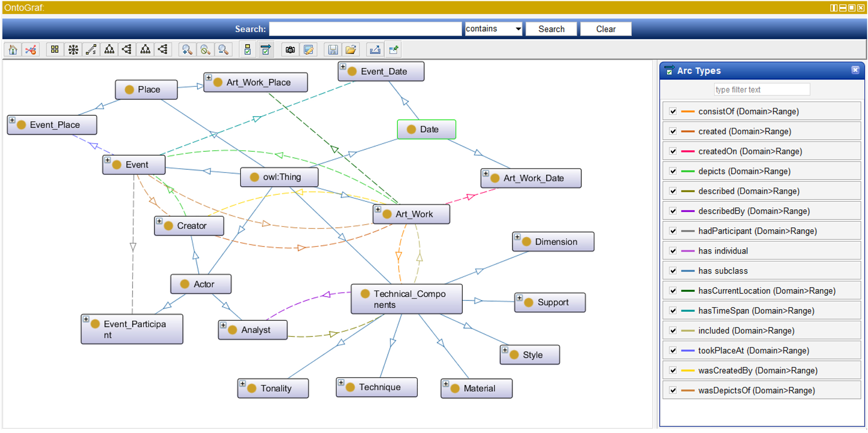Select the Technical_Components node
This screenshot has height=433, width=868.
click(x=406, y=299)
